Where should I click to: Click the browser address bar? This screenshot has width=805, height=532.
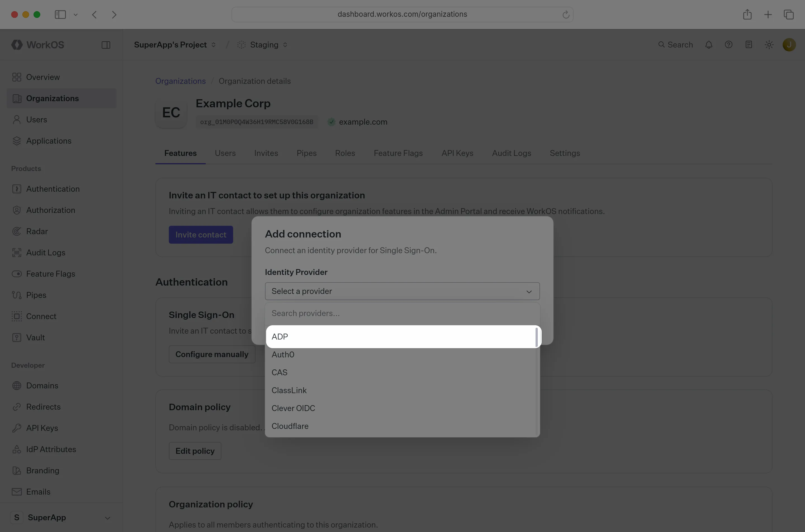[402, 14]
